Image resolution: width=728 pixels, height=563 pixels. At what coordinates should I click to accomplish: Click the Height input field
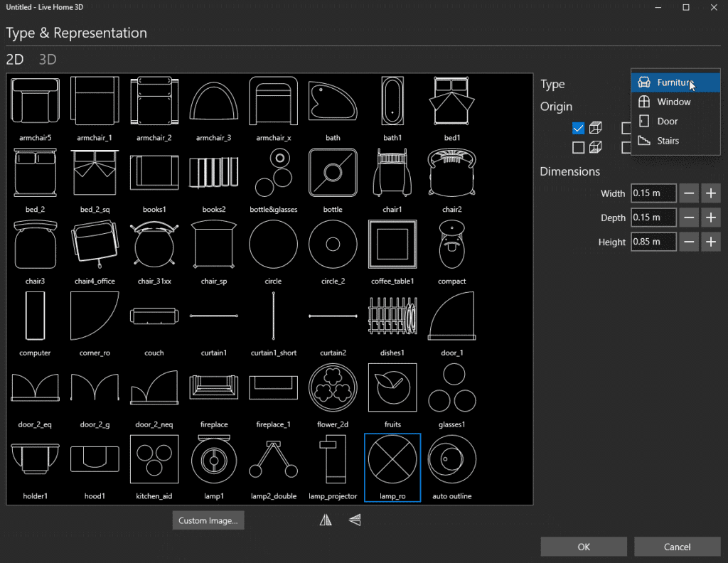tap(653, 242)
